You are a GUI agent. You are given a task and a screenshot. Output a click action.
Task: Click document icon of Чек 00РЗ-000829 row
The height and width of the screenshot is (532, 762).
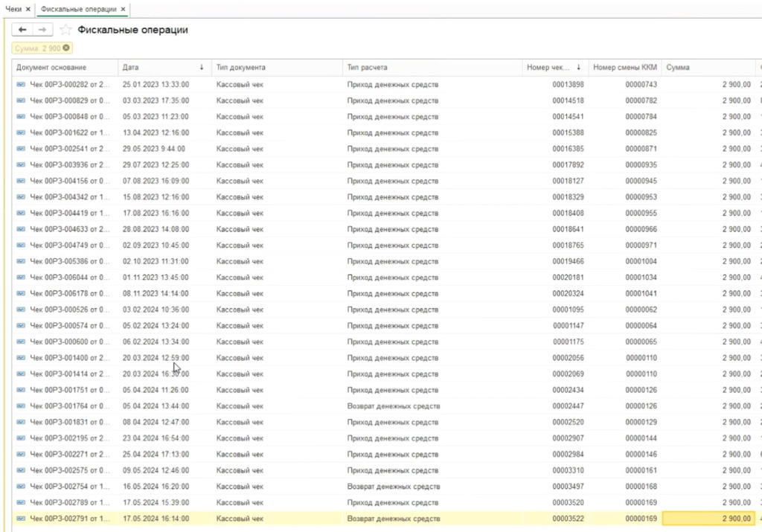coord(21,100)
